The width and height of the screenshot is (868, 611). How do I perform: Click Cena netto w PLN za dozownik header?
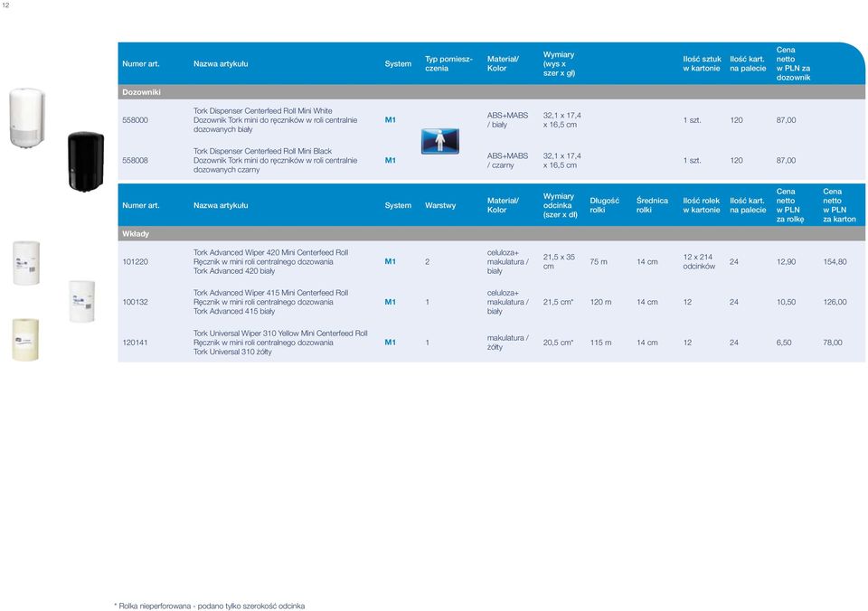793,63
